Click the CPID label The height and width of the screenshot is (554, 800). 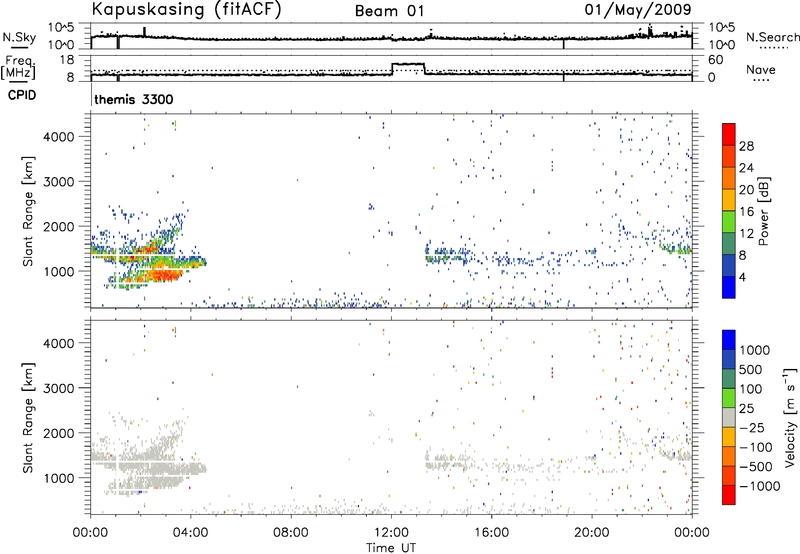[x=22, y=95]
